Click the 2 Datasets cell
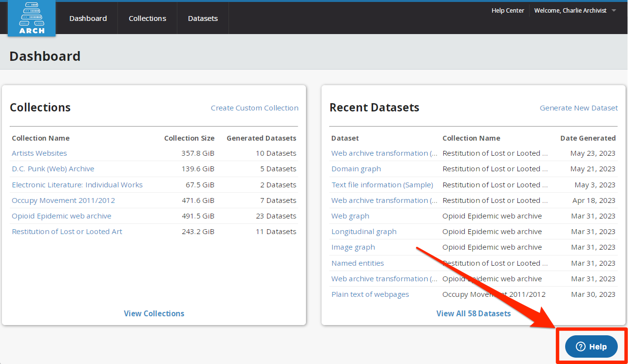 point(278,185)
